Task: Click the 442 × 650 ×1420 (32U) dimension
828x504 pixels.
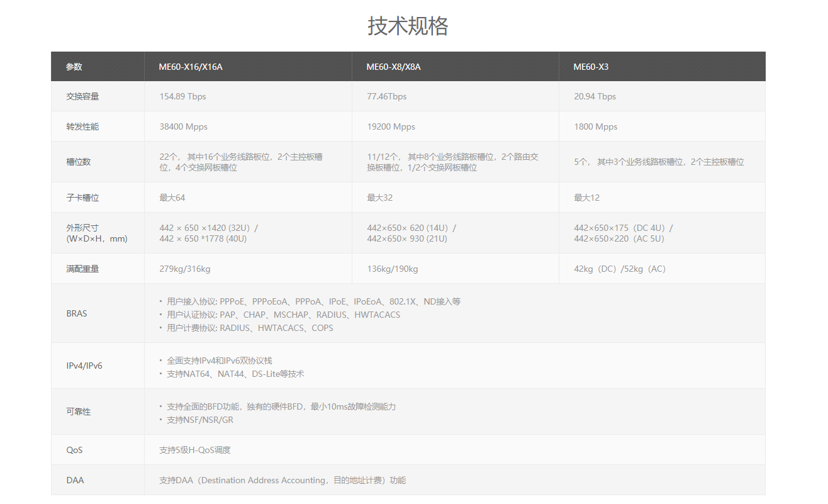Action: (209, 228)
